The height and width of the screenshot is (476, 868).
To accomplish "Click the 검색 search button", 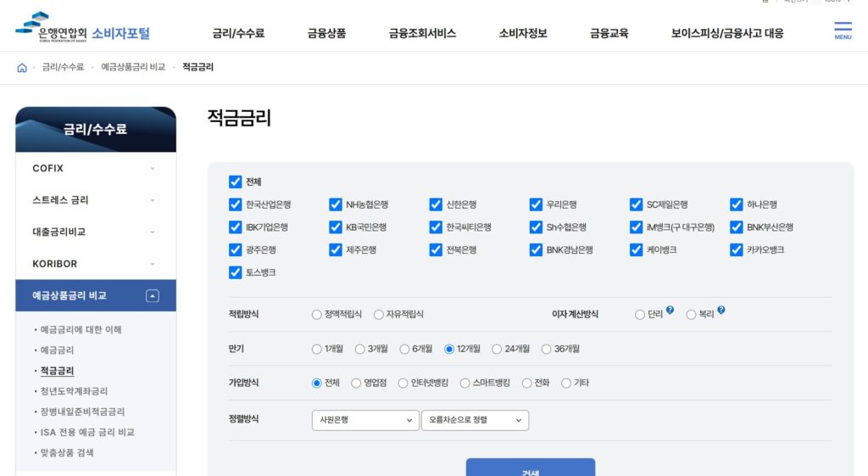I will [x=531, y=468].
